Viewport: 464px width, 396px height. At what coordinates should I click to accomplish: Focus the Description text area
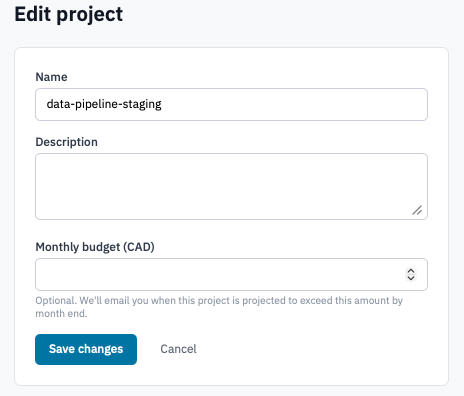231,186
